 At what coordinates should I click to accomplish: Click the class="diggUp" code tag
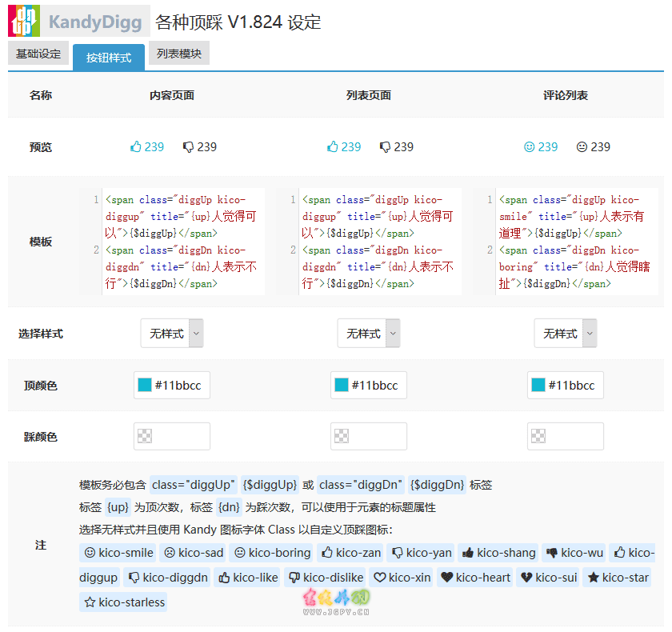coord(194,485)
